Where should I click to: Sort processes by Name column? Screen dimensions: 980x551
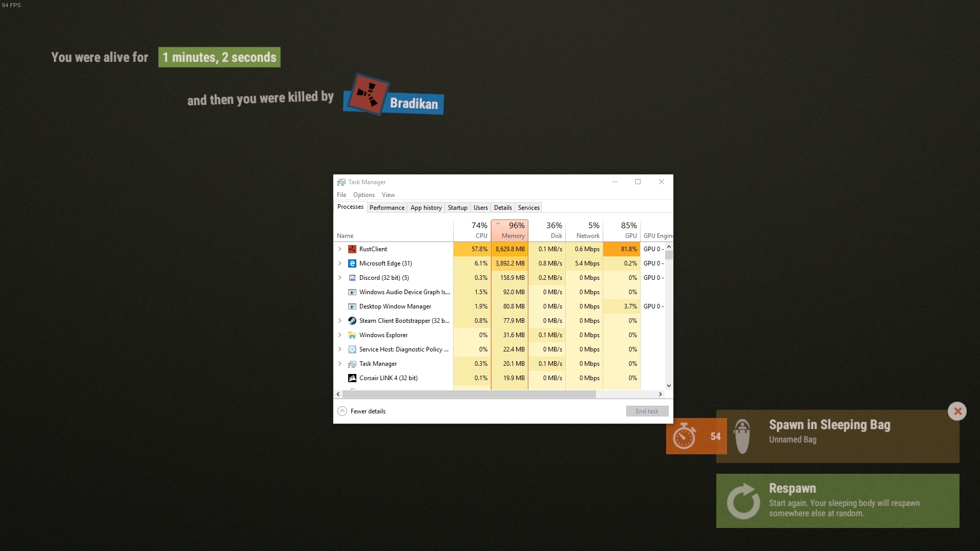coord(393,230)
